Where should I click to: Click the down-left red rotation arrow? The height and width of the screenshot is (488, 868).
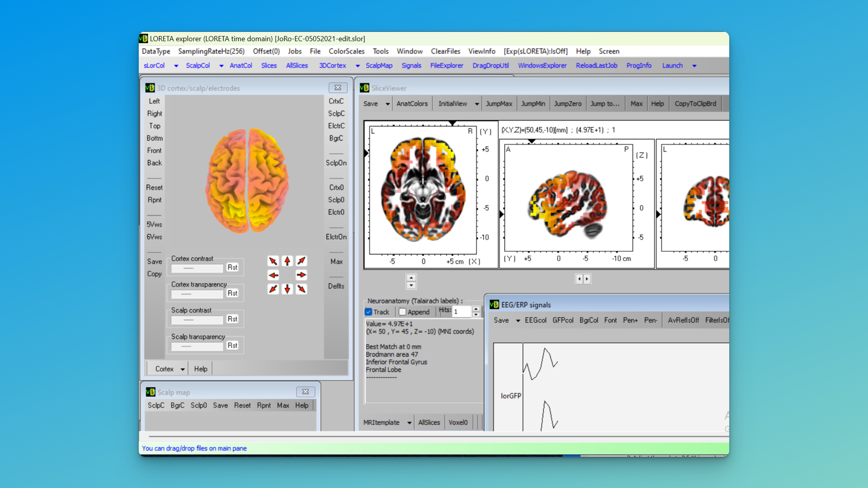[x=273, y=289]
